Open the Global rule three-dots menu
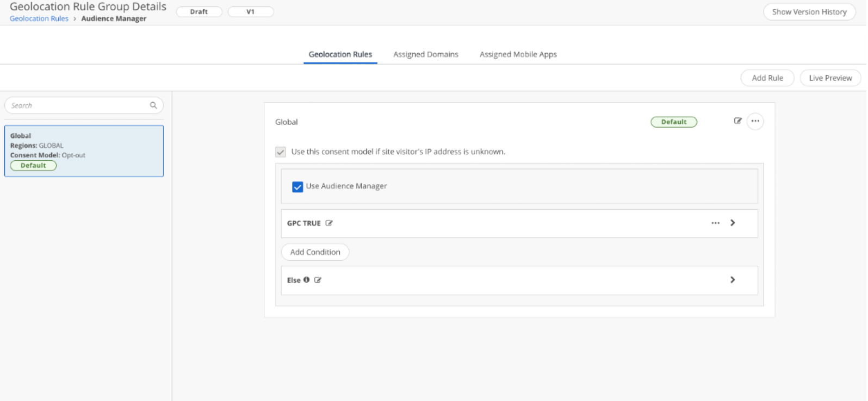 pos(755,121)
